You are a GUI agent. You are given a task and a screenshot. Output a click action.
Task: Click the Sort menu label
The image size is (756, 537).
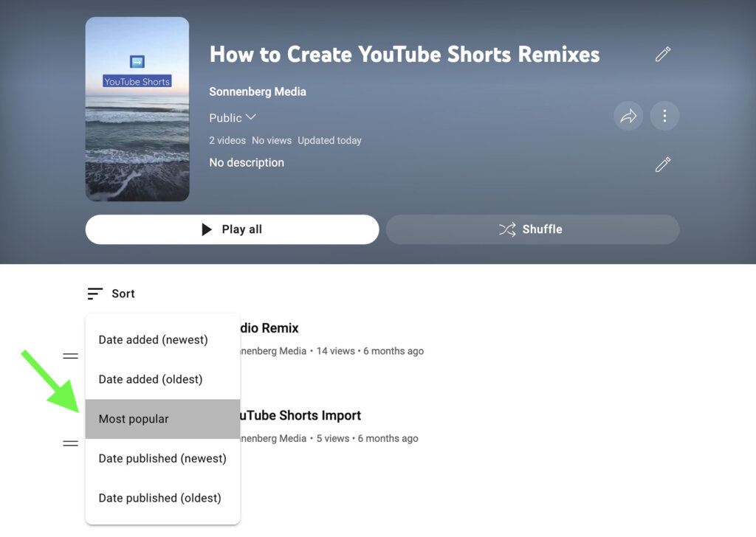(123, 293)
